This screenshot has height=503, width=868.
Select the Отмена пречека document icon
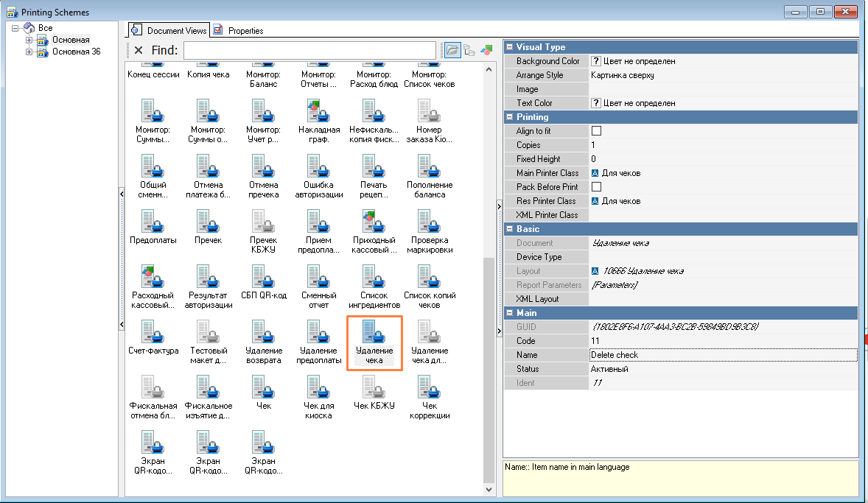[264, 166]
